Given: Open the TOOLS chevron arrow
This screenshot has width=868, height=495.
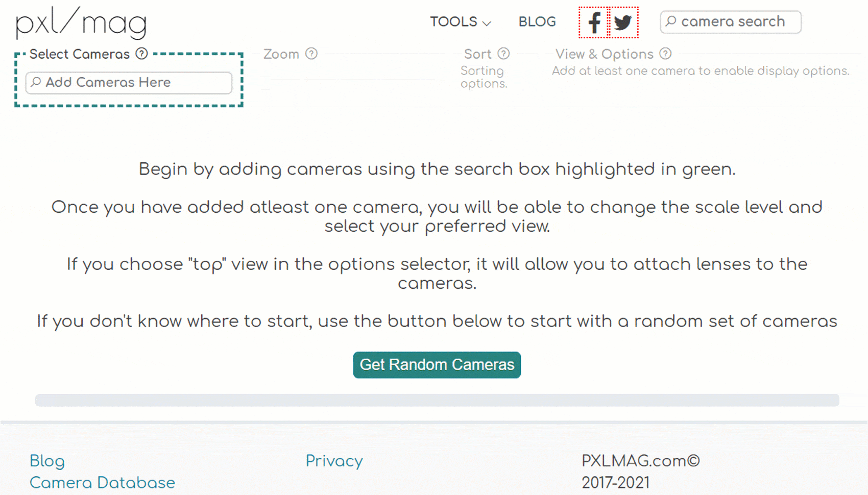Looking at the screenshot, I should (x=487, y=22).
